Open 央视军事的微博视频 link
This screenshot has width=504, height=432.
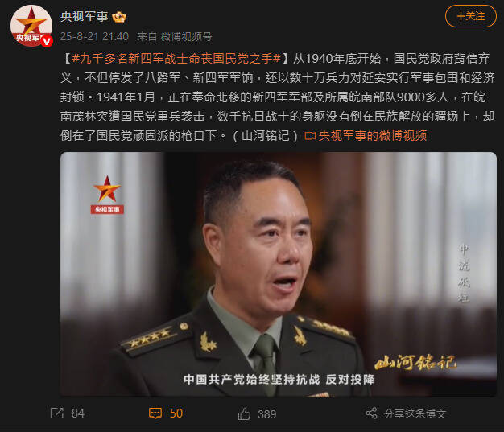(x=373, y=136)
